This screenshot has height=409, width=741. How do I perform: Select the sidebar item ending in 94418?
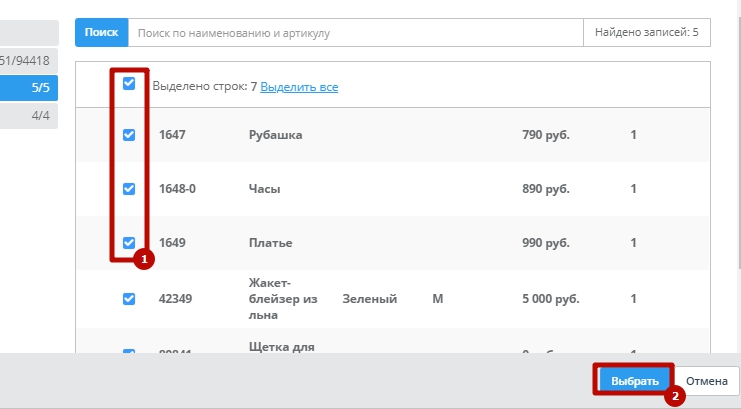(x=29, y=60)
